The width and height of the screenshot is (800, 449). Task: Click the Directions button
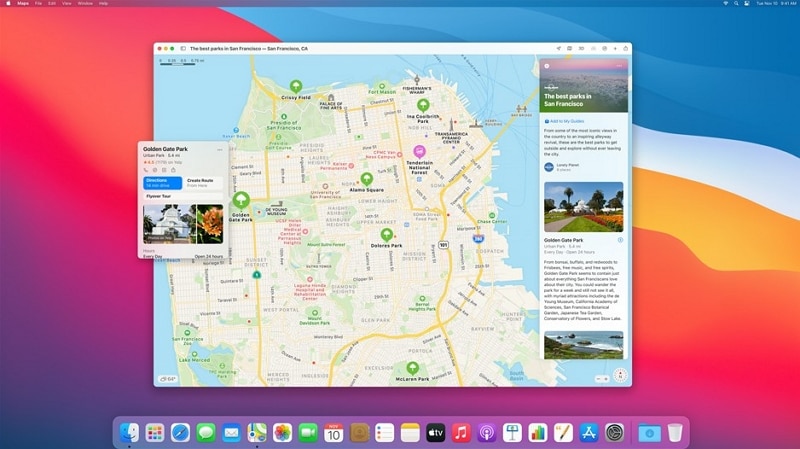click(162, 183)
